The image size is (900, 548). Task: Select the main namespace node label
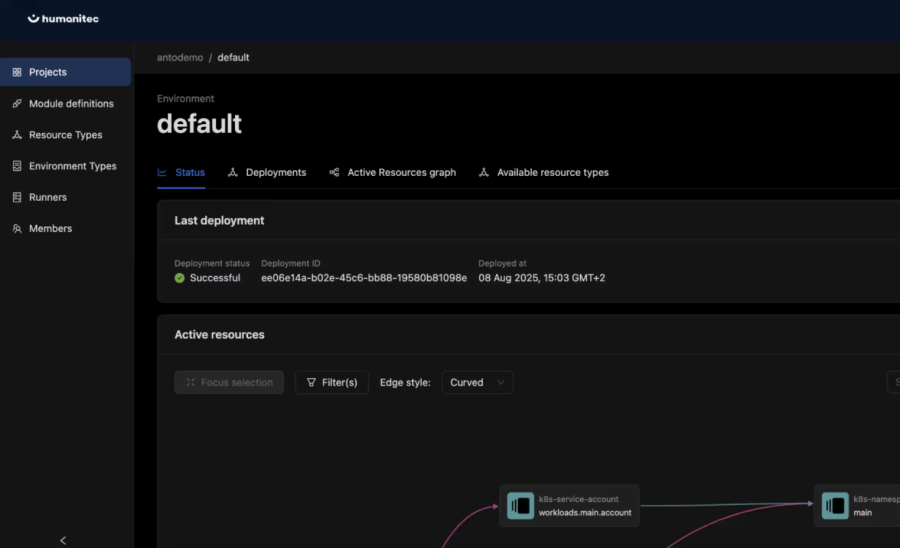pyautogui.click(x=862, y=512)
